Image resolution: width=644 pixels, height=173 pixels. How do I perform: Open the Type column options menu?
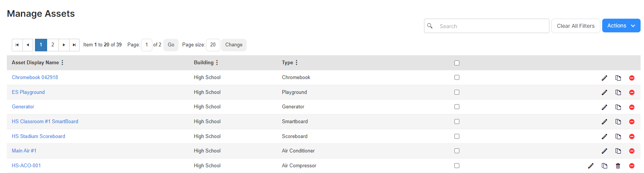tap(296, 63)
